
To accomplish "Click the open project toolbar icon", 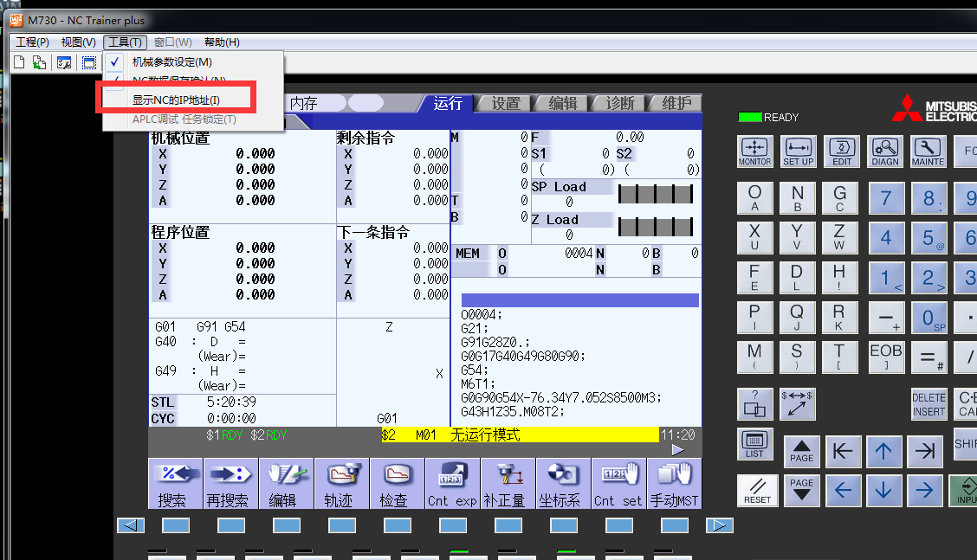I will pos(39,62).
